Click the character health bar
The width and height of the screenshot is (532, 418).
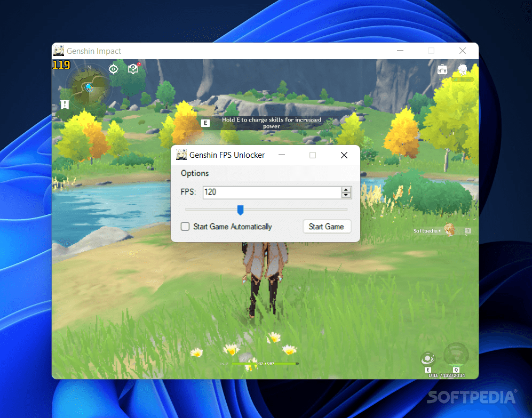click(x=265, y=364)
